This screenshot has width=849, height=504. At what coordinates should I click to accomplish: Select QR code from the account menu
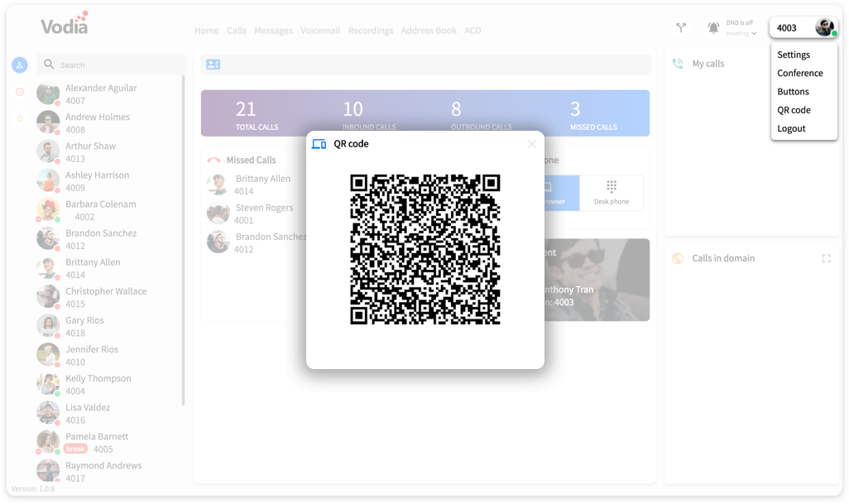(794, 110)
